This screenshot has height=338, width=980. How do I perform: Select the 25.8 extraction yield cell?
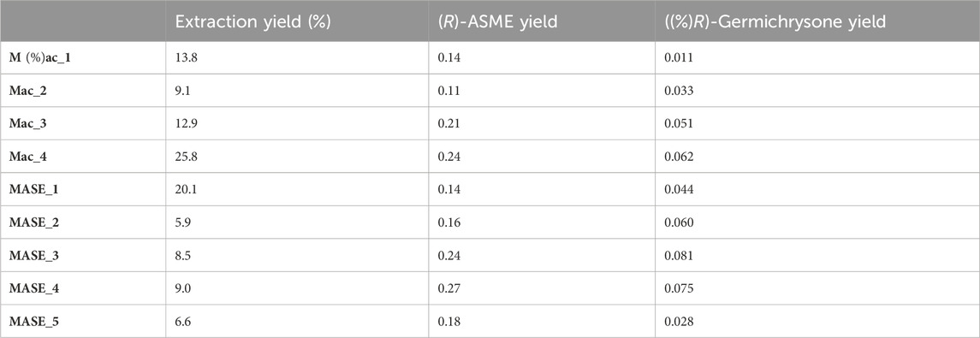click(186, 157)
